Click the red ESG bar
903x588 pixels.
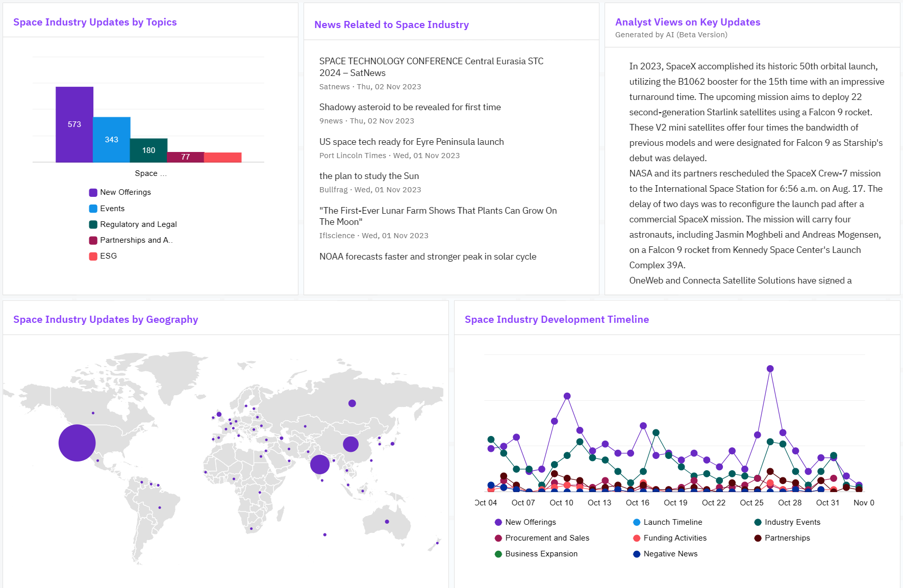tap(223, 158)
